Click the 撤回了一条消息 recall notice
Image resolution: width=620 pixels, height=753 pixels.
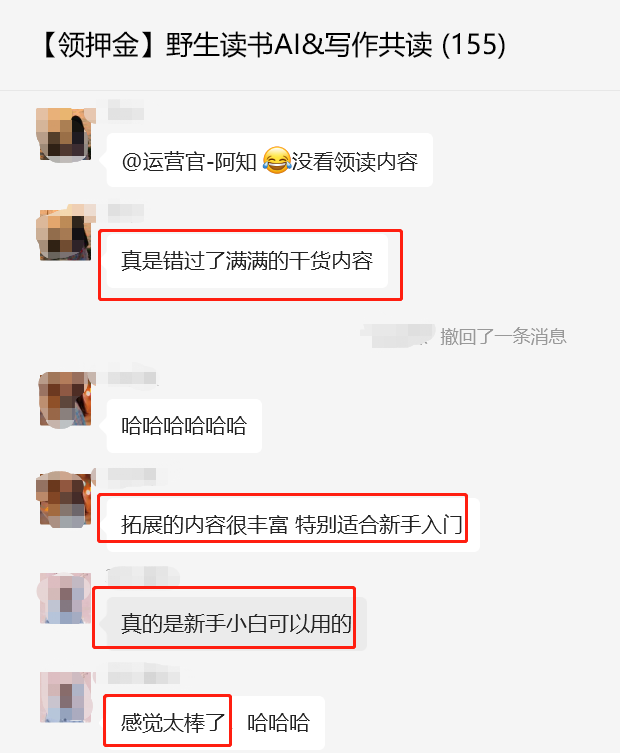coord(503,336)
